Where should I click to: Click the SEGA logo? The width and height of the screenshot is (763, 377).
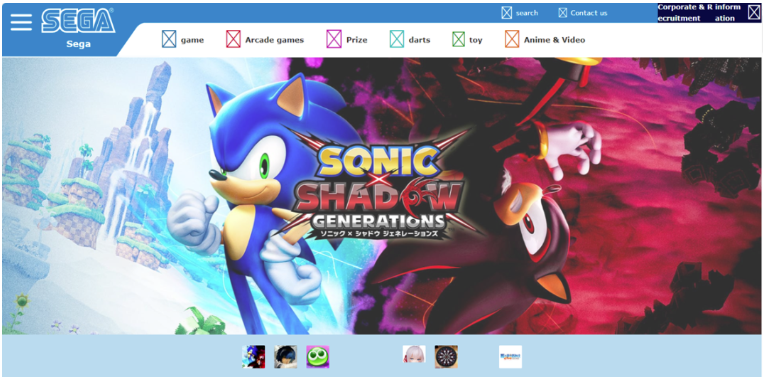(78, 21)
